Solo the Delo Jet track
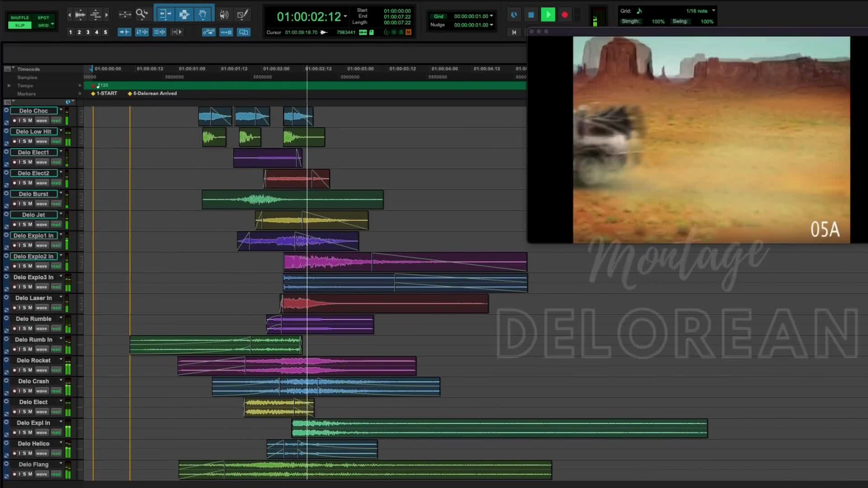This screenshot has height=488, width=868. click(24, 225)
